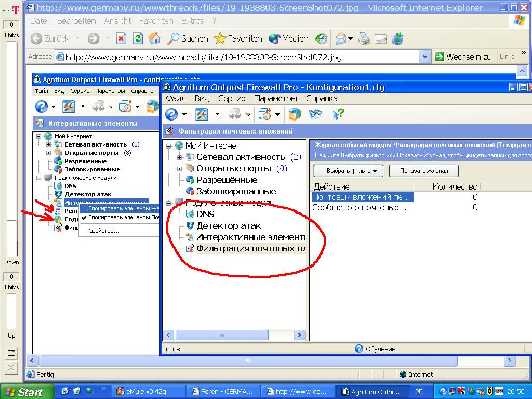The width and height of the screenshot is (532, 399).
Task: Click the X button at bottom of left sidebar
Action: tap(11, 367)
